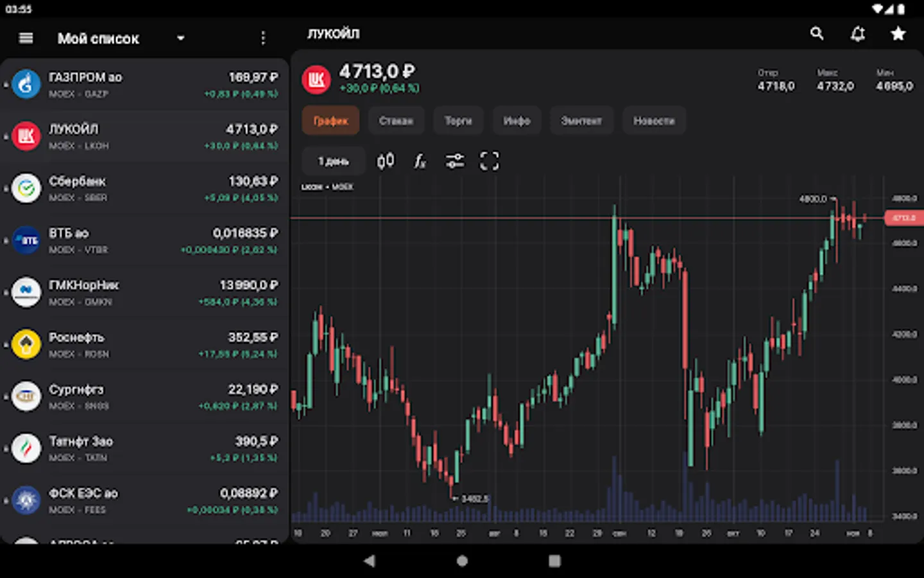Click Роснефть price 352,55 ₽
Screen dimensions: 924x578
click(x=253, y=337)
